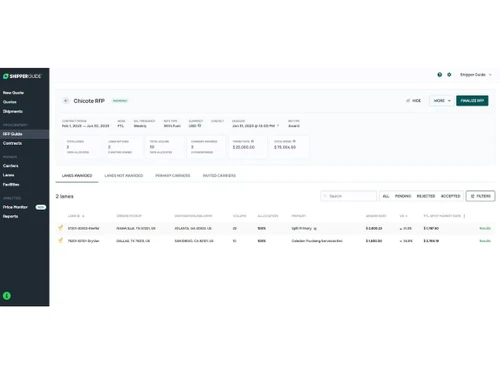The image size is (500, 375).
Task: Click the Allocation column header
Action: 268,216
